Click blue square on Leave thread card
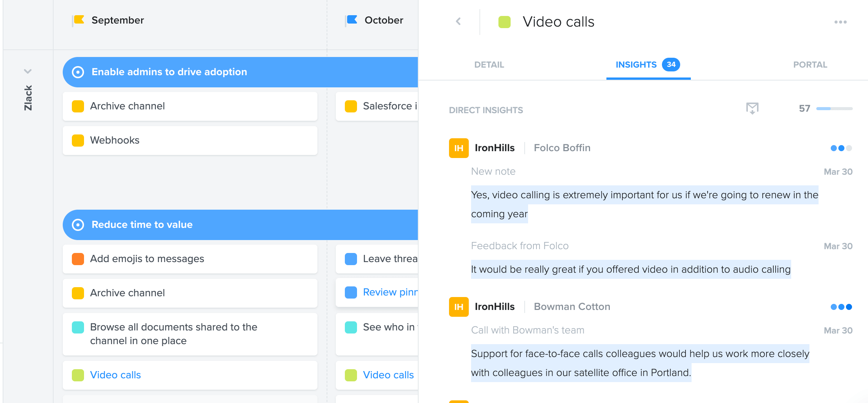The height and width of the screenshot is (403, 868). coord(351,259)
